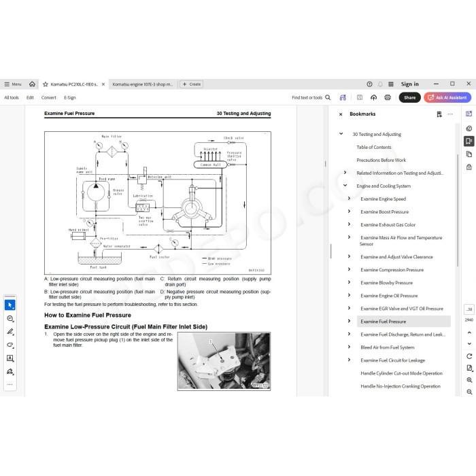Expand Examine Compression Pressure bookmark
This screenshot has height=476, width=476.
pyautogui.click(x=349, y=269)
